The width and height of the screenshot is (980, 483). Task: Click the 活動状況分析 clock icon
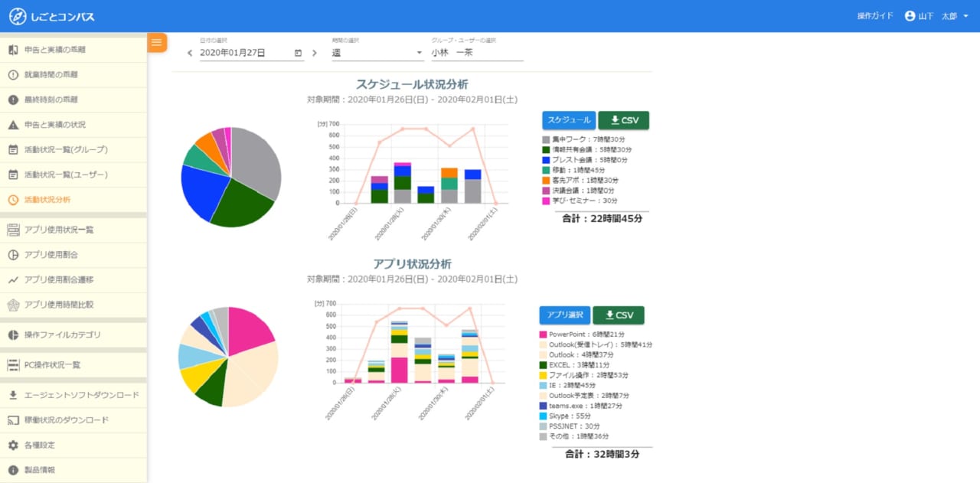pyautogui.click(x=13, y=200)
